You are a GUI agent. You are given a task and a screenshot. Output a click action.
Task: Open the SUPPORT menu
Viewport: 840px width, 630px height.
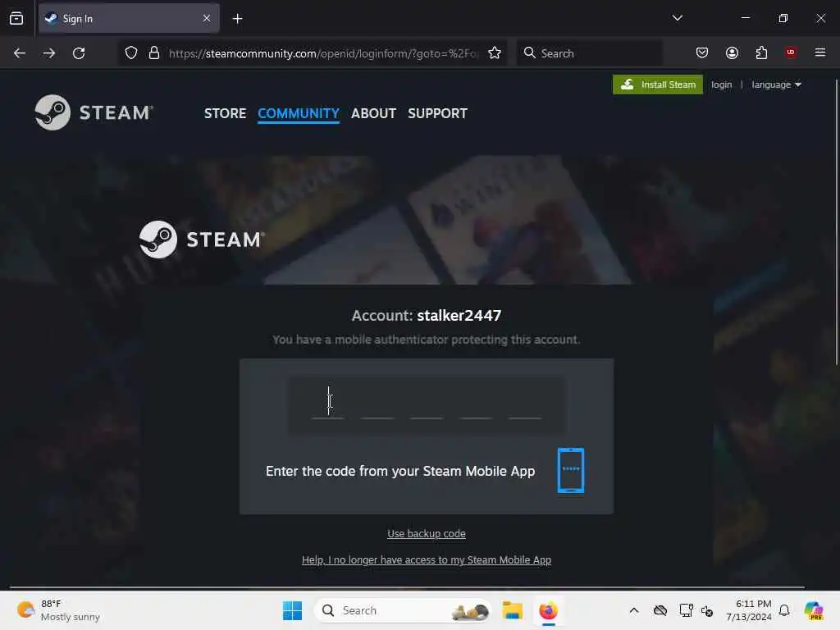(x=438, y=113)
